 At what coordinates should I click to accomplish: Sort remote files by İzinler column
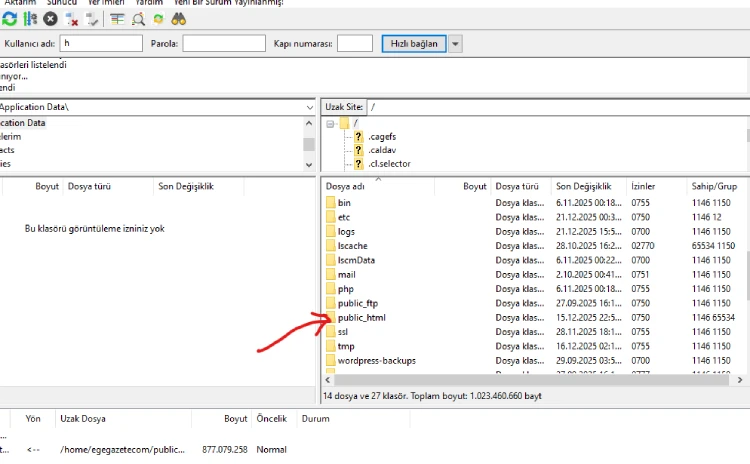click(657, 187)
